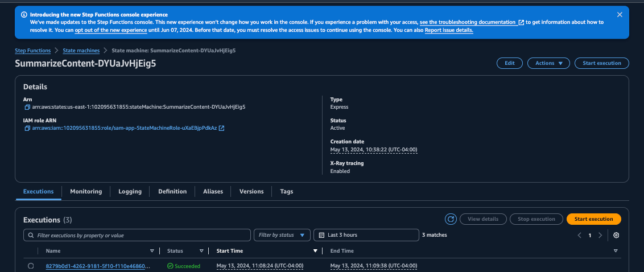The image size is (644, 272).
Task: Sort by Name column arrow
Action: (152, 250)
